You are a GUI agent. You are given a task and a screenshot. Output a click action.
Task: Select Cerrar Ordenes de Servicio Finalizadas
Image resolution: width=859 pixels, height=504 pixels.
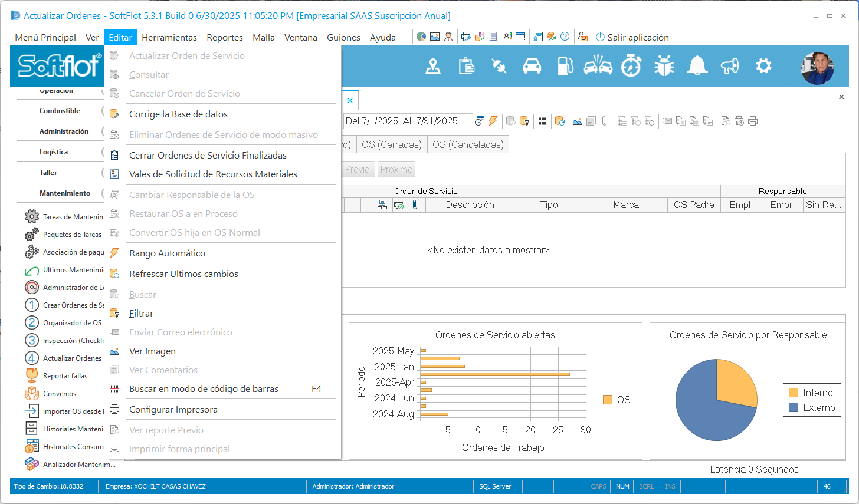pos(208,156)
